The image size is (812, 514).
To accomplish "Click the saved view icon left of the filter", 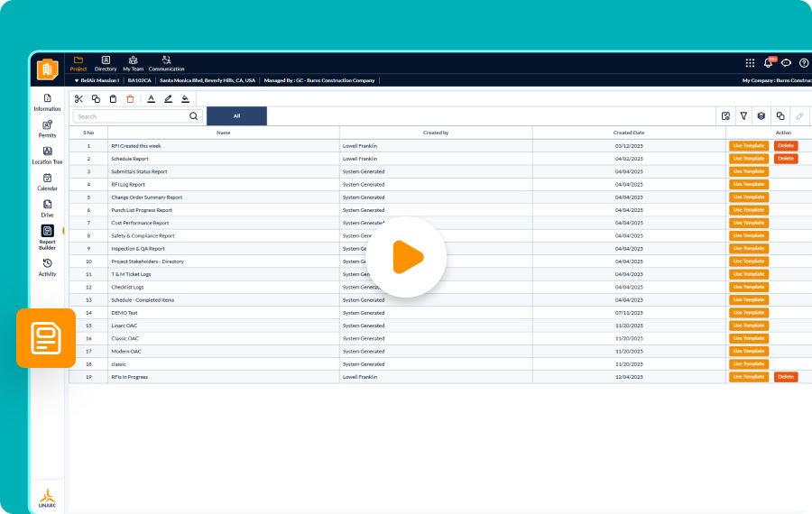I will point(725,116).
